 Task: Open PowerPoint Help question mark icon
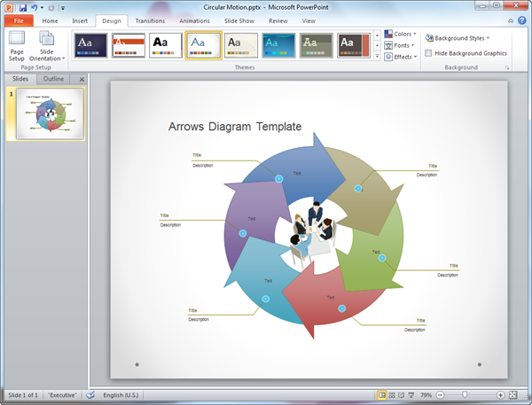point(522,20)
